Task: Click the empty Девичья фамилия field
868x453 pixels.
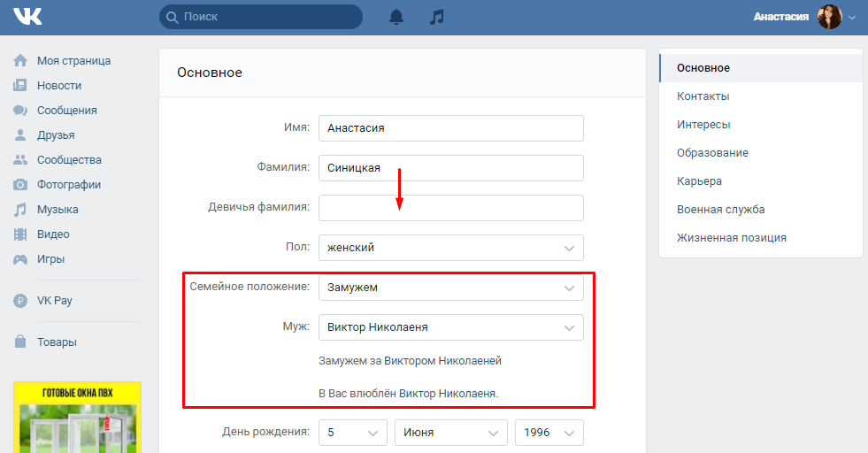Action: coord(451,208)
